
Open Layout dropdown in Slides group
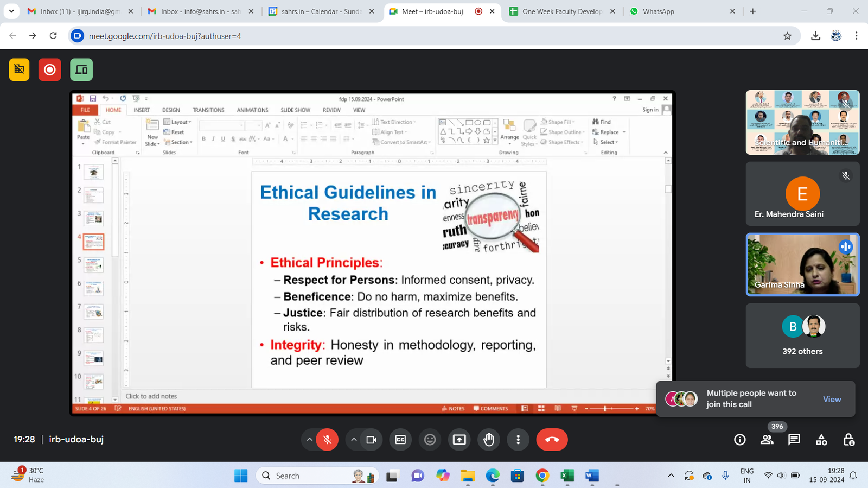click(177, 122)
